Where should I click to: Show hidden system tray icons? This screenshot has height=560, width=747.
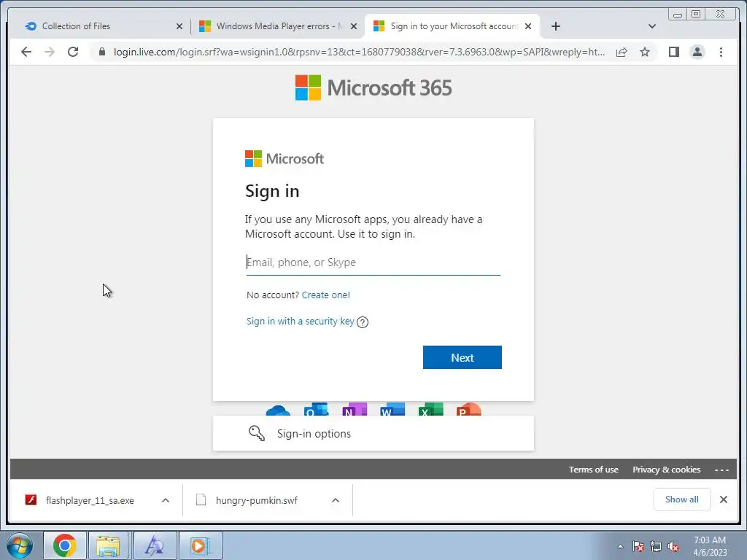(x=620, y=546)
